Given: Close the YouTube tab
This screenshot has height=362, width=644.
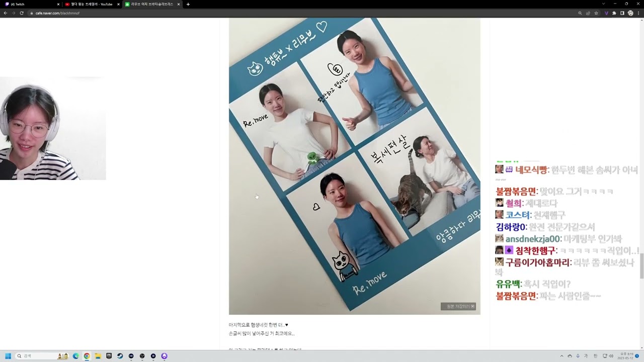Looking at the screenshot, I should click(118, 4).
